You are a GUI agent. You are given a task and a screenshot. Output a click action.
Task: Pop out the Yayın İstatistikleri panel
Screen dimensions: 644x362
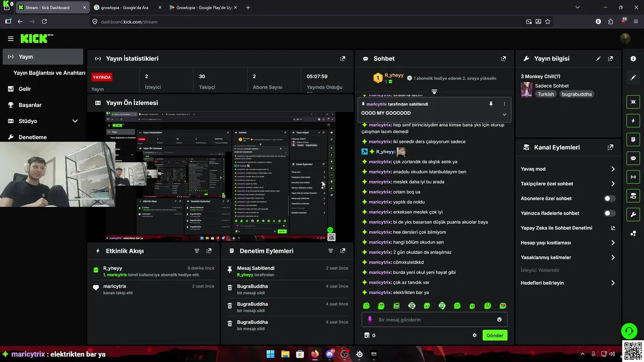pyautogui.click(x=343, y=58)
